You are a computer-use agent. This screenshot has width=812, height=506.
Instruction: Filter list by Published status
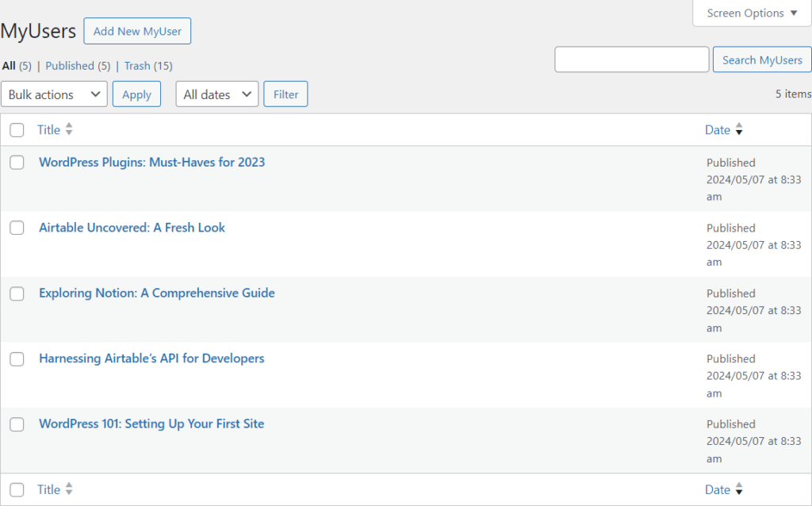[x=70, y=66]
